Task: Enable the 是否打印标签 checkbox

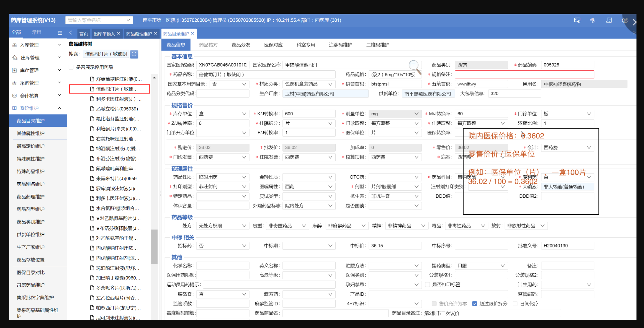Action: coord(427,284)
